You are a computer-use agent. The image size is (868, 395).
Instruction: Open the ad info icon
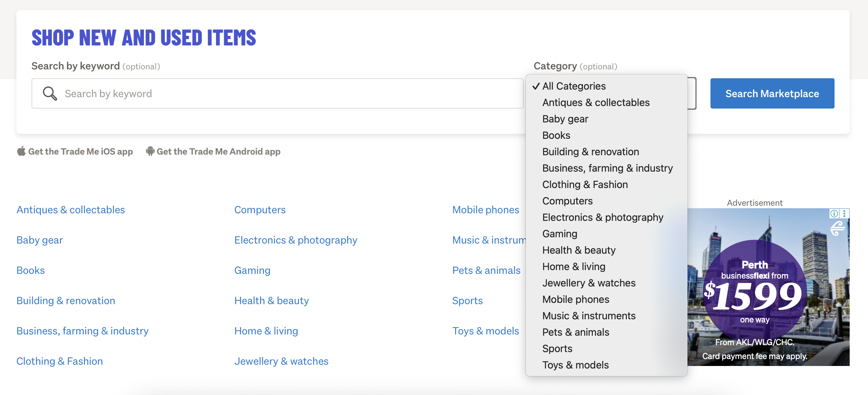coord(834,214)
